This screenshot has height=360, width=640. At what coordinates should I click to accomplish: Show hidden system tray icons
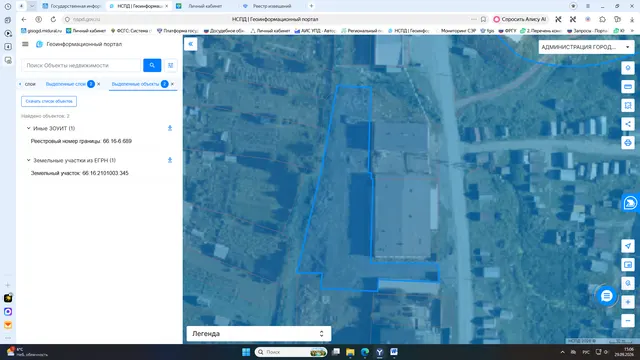562,352
